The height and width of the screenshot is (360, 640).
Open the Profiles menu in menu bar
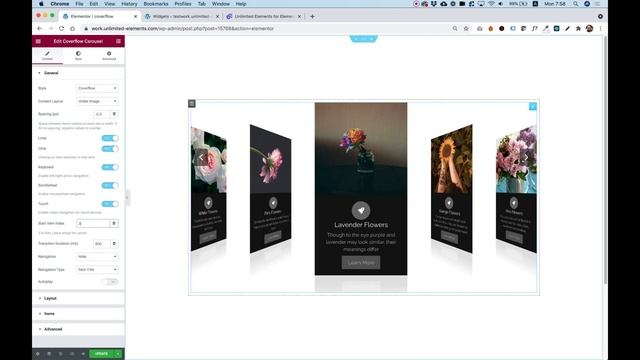coord(183,4)
